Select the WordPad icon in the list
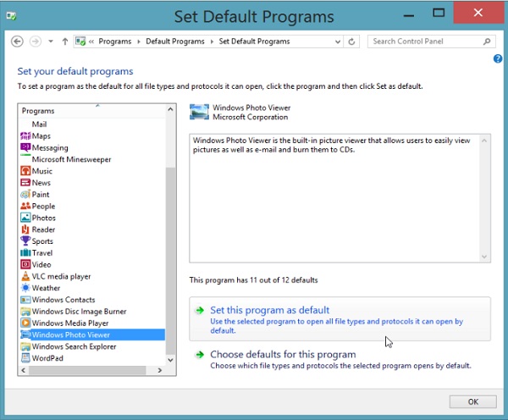 pos(25,358)
